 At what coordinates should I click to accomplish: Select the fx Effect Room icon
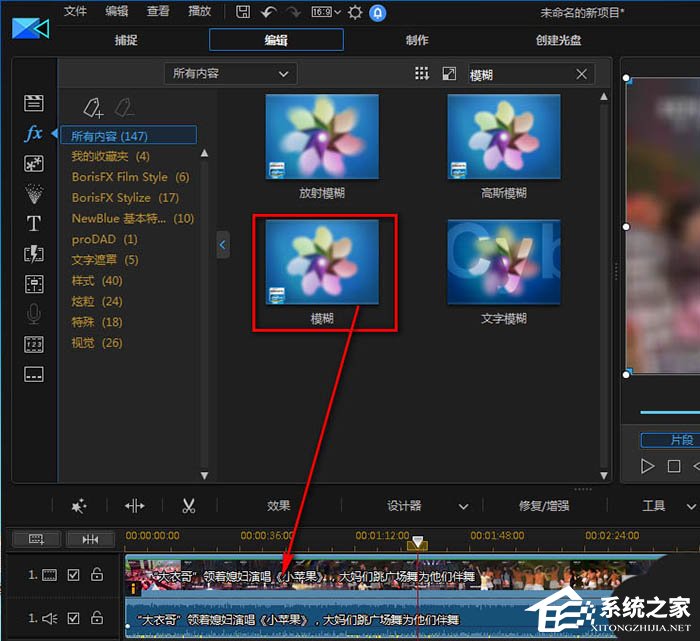(x=33, y=133)
